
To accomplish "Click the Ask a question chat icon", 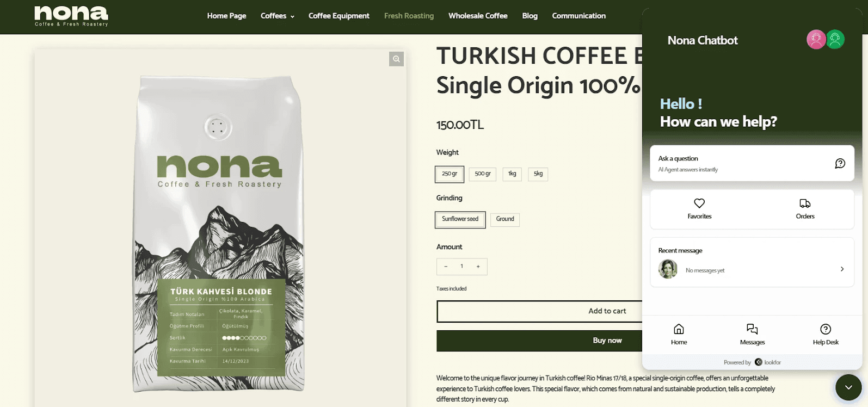I will 840,163.
